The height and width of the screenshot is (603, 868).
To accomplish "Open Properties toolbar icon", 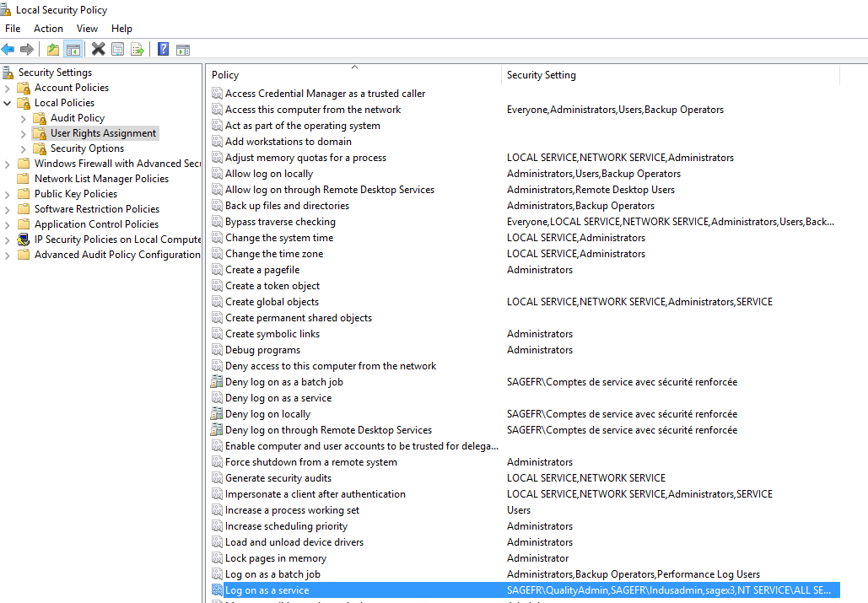I will point(118,49).
